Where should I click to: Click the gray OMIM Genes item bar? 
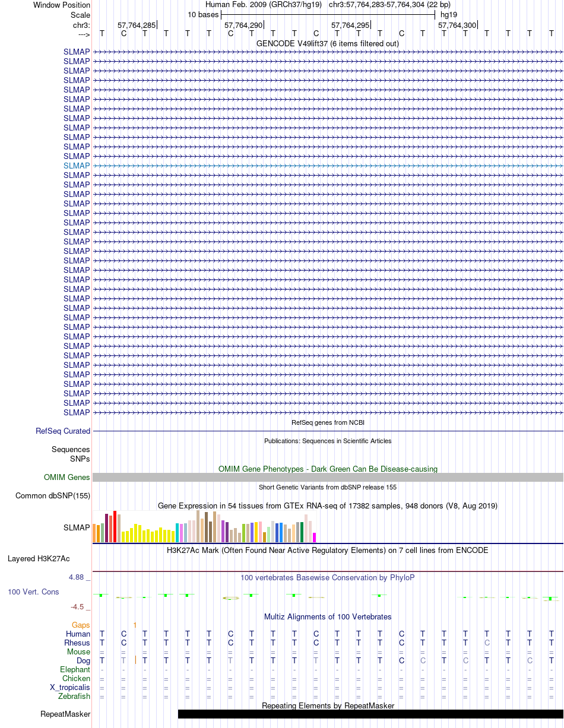pyautogui.click(x=328, y=478)
